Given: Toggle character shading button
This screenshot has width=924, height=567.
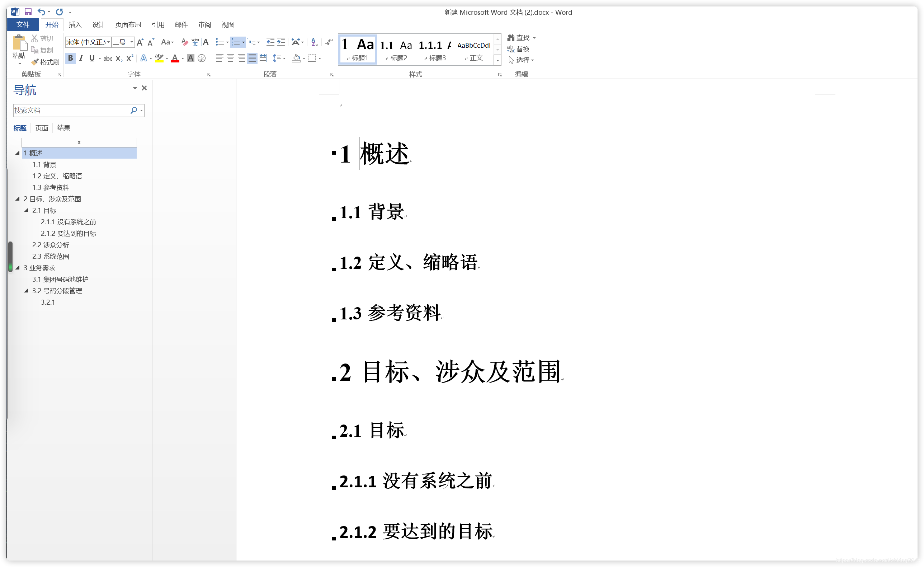Looking at the screenshot, I should click(190, 58).
